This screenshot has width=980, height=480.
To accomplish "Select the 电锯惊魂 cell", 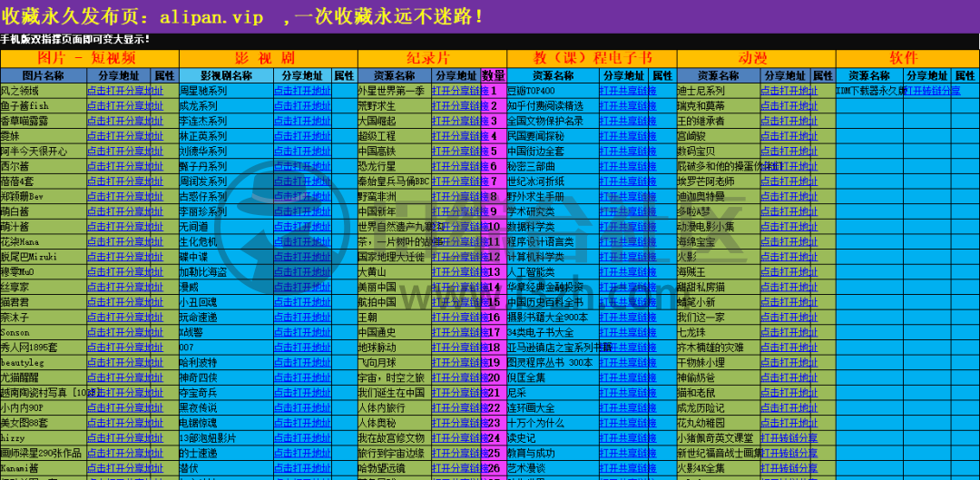I will pyautogui.click(x=226, y=423).
